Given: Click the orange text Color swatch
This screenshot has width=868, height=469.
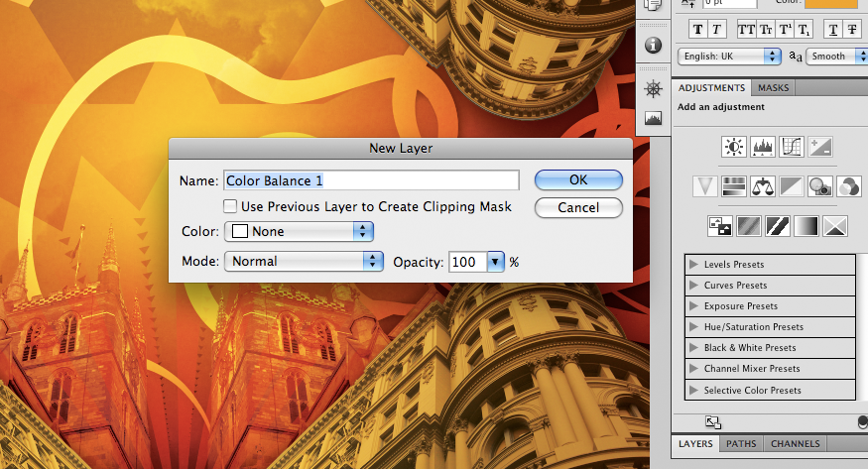Looking at the screenshot, I should pyautogui.click(x=831, y=3).
